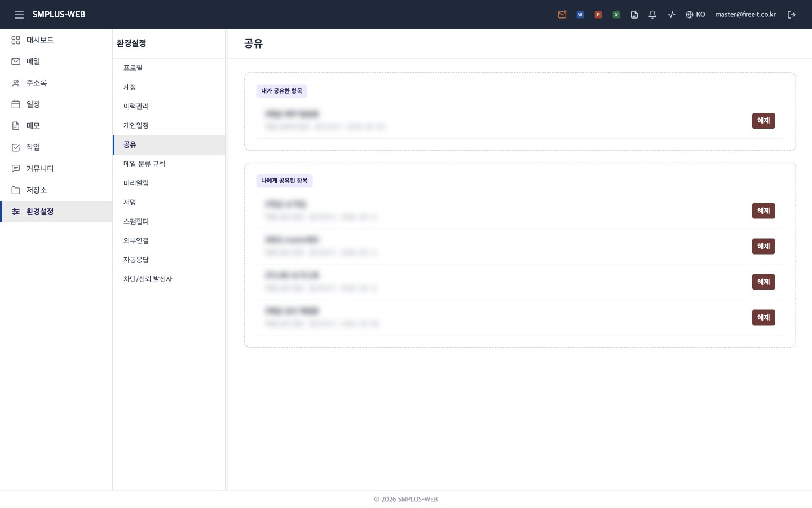Open 자동응답 settings
Screen dimensions: 812x508
(x=169, y=260)
